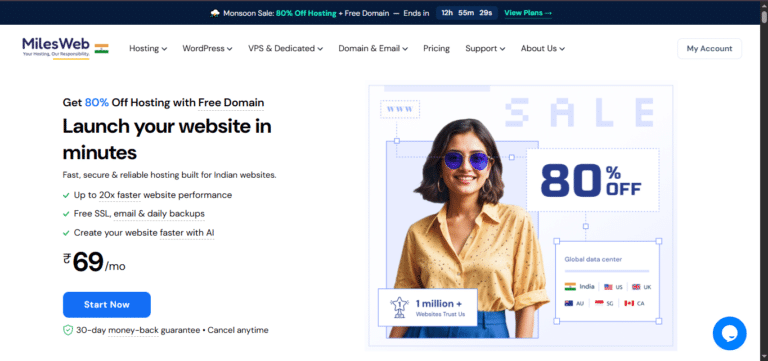
Task: Click the 20x faster underlined text
Action: point(120,195)
